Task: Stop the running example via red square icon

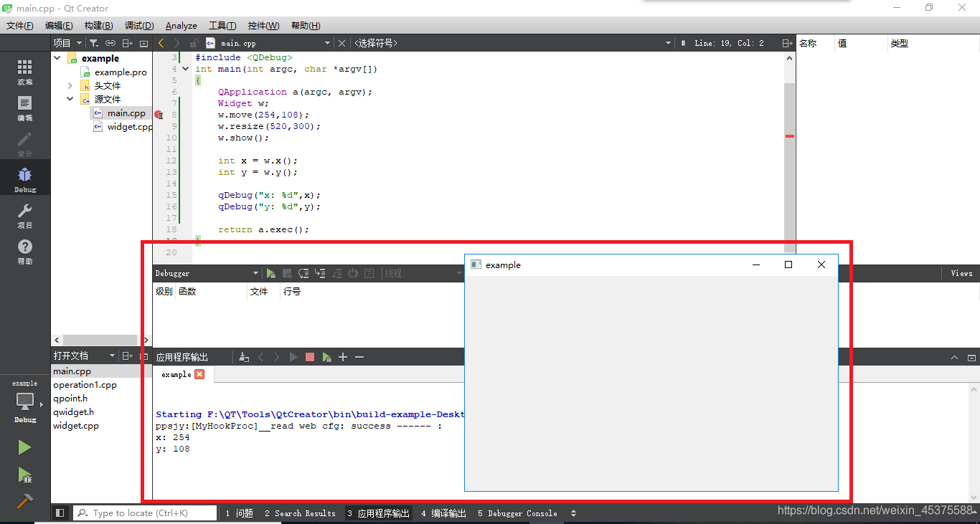Action: click(309, 356)
